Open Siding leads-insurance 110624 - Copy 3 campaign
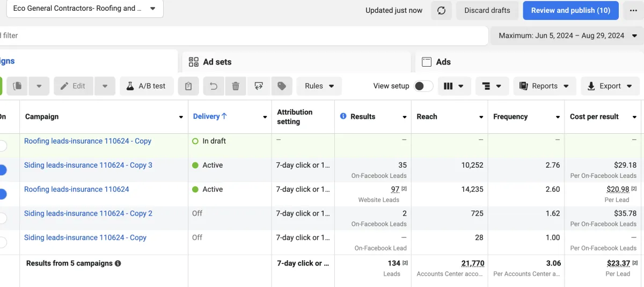This screenshot has height=287, width=644. click(x=88, y=165)
